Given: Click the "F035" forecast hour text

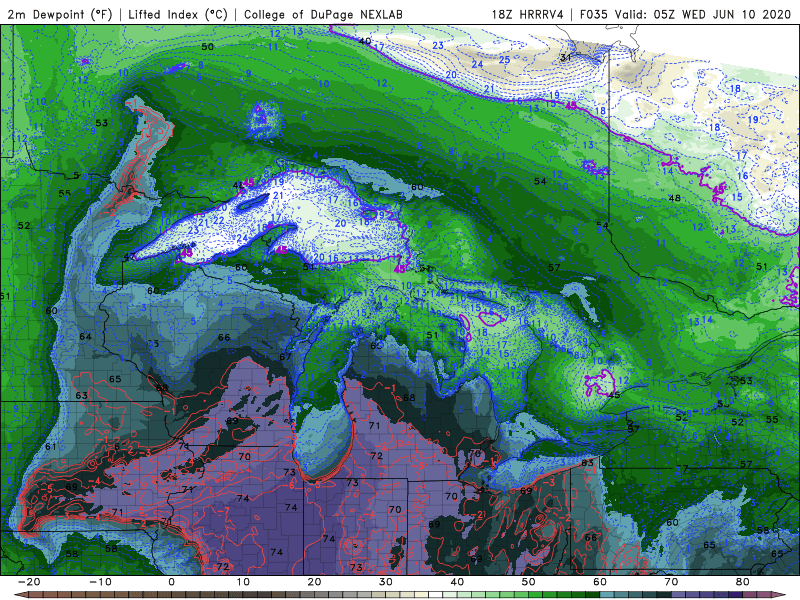Looking at the screenshot, I should click(x=594, y=14).
